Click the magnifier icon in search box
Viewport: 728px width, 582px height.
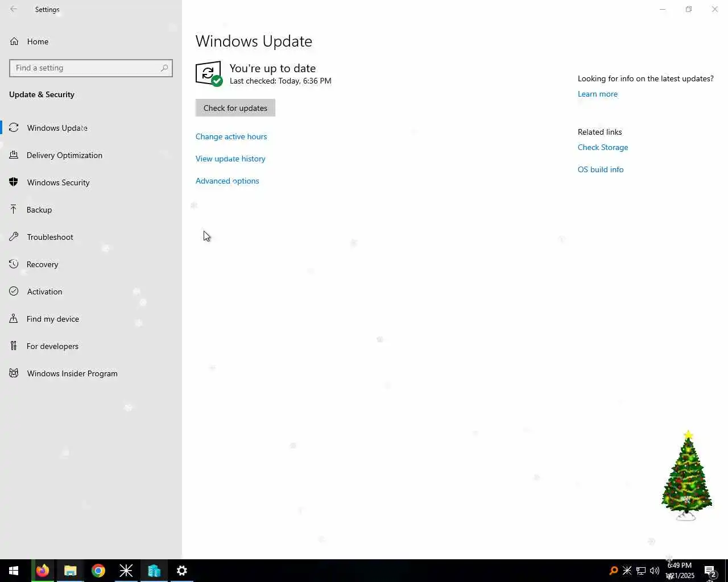[x=164, y=68]
